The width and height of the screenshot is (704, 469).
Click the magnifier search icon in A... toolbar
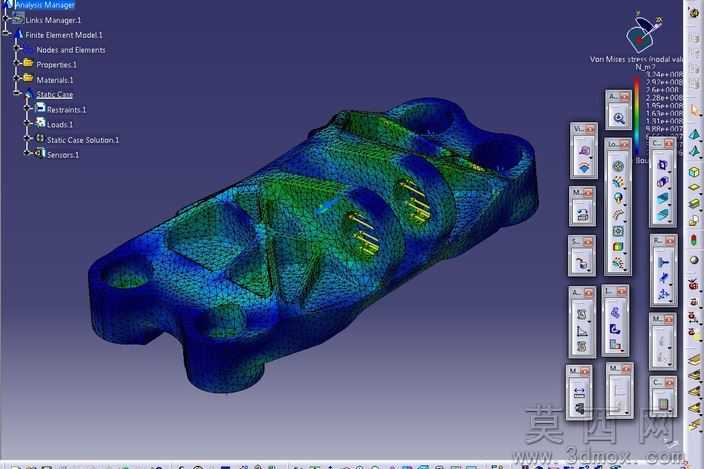(619, 118)
